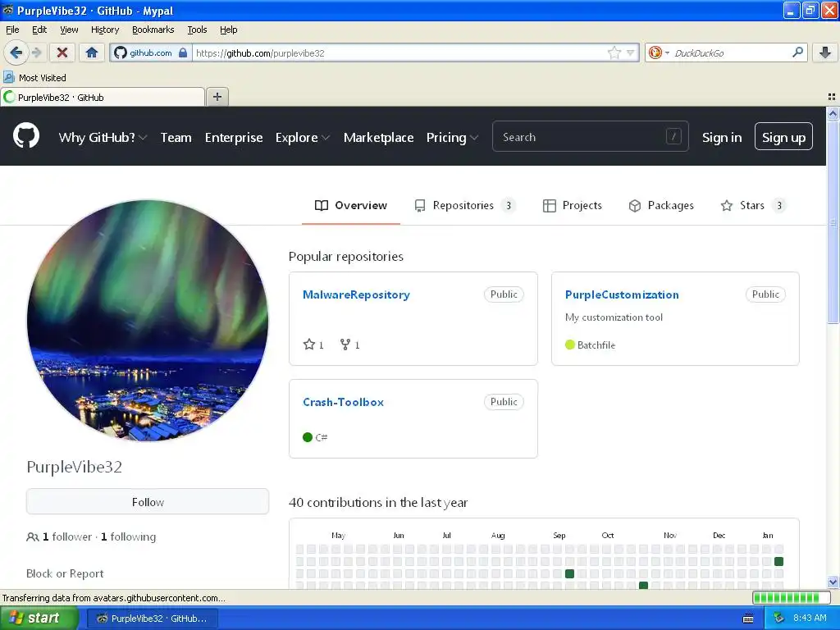Click the GitHub Octocat logo in header
The image size is (840, 630).
pyautogui.click(x=26, y=135)
